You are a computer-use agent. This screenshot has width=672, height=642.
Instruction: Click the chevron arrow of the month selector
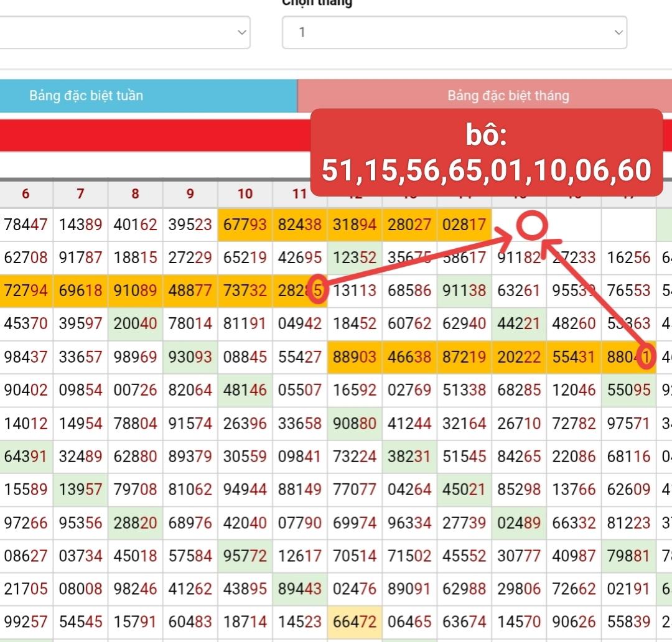[x=618, y=32]
